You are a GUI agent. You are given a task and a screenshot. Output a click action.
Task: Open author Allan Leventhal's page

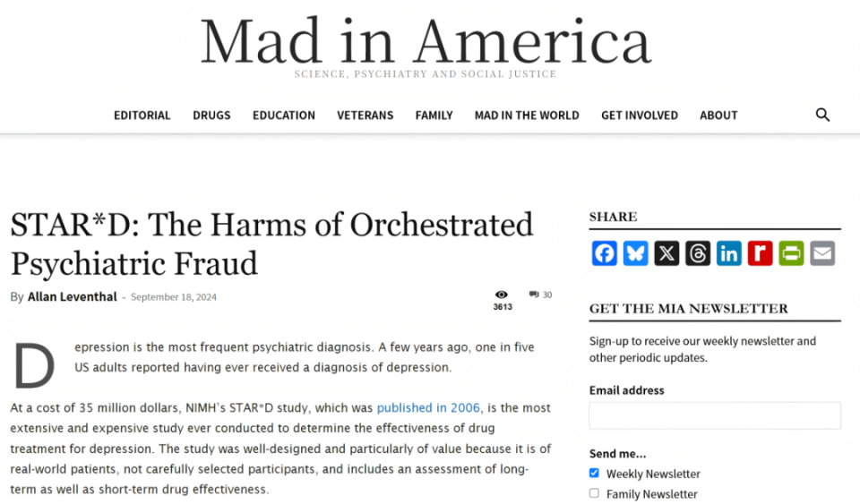(73, 296)
